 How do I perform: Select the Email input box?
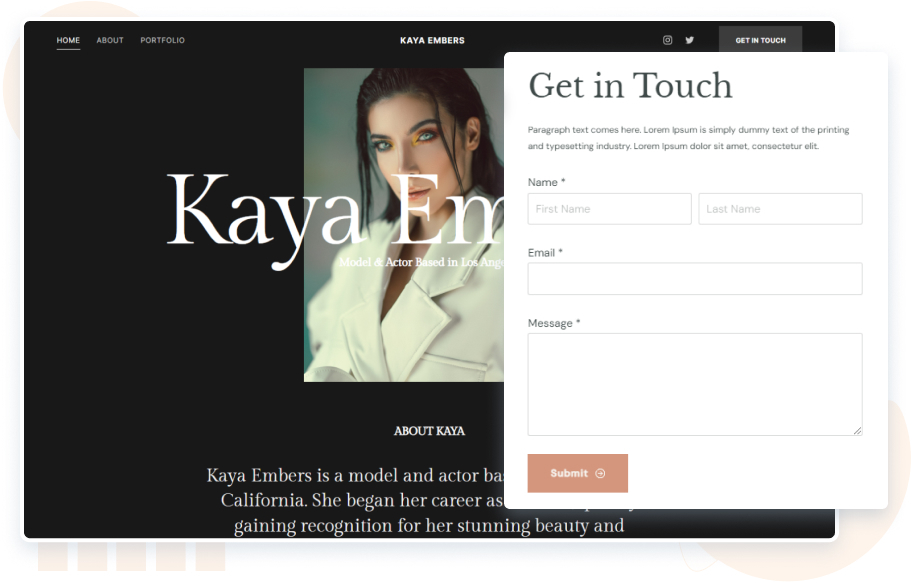(694, 279)
